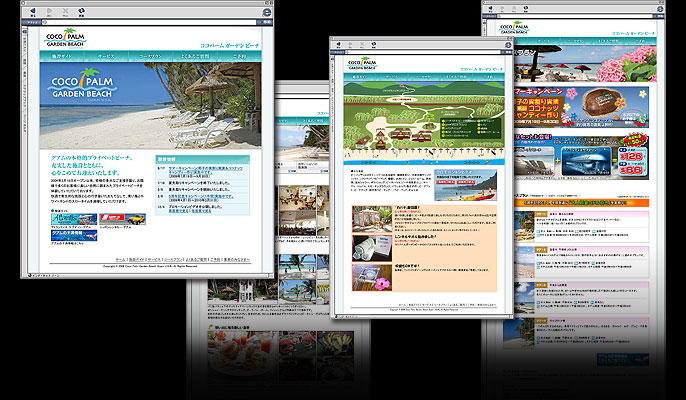Open the third tab in the front-left site navigation bar
The height and width of the screenshot is (400, 686).
click(x=150, y=56)
